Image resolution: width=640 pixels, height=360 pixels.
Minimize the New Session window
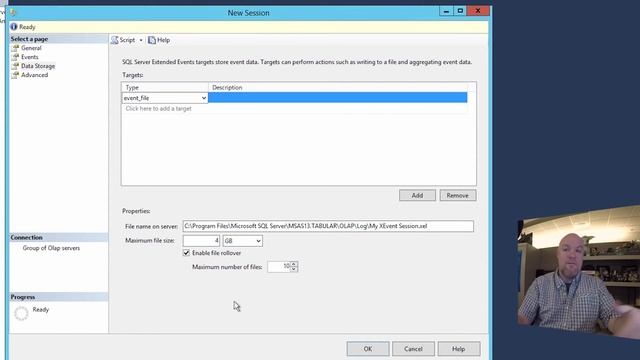pos(446,11)
